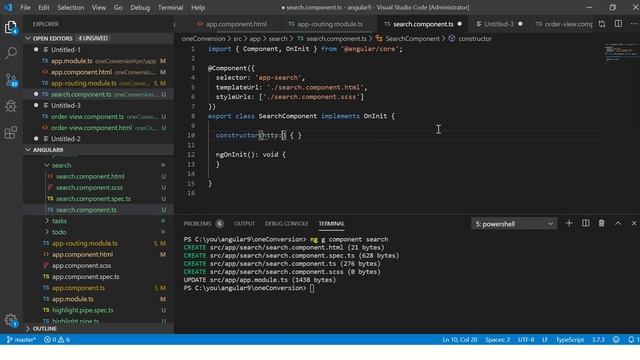Select the powershell terminal dropdown
The image size is (640, 360).
(514, 224)
